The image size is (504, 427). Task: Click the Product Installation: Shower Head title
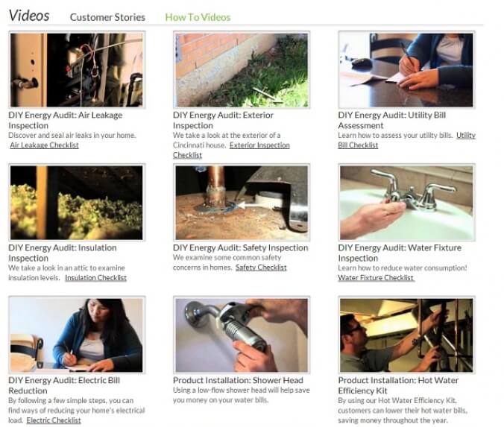point(238,380)
